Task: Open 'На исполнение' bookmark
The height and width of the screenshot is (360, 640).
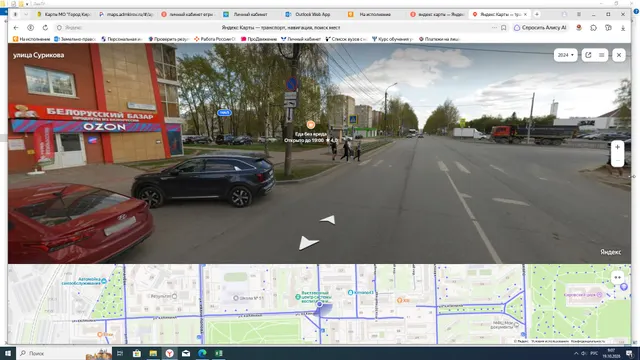Action: (x=31, y=39)
